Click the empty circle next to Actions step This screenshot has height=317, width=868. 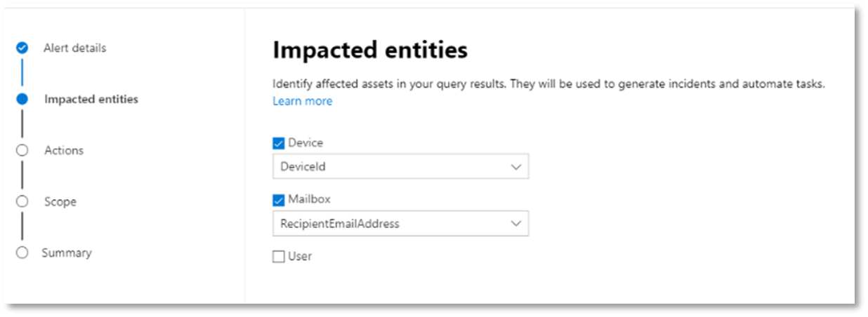(x=22, y=150)
